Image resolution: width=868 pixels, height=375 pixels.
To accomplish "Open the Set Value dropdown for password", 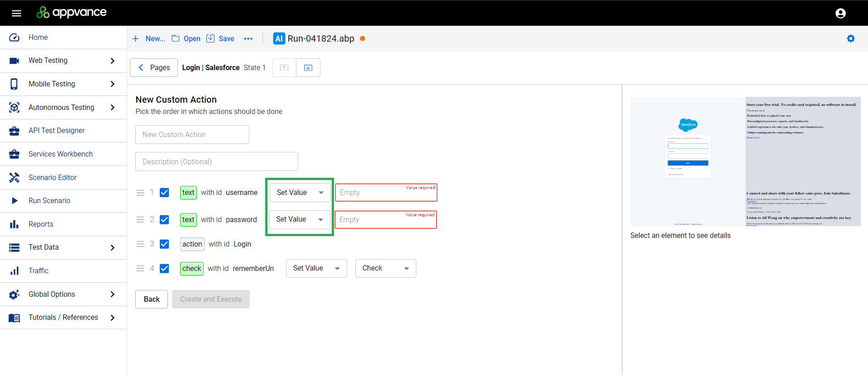I will pyautogui.click(x=300, y=219).
